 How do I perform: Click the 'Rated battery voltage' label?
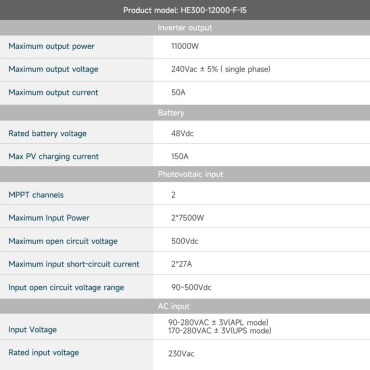[x=47, y=133]
